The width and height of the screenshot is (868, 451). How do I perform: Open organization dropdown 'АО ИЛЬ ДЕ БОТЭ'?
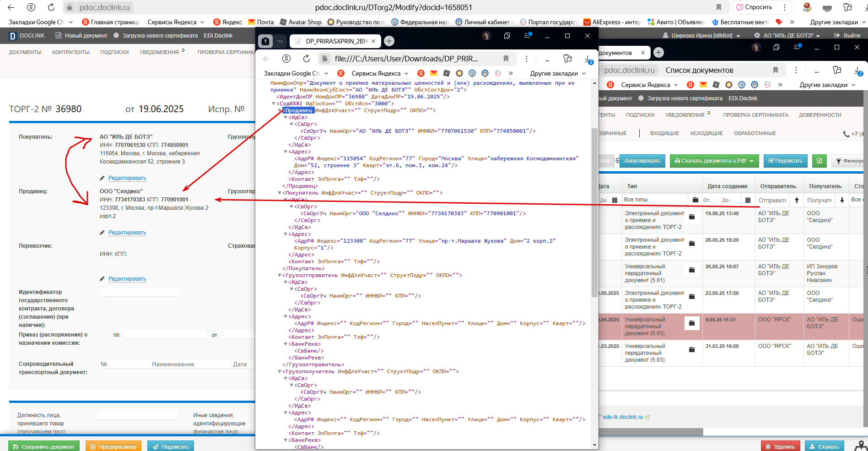coord(787,36)
